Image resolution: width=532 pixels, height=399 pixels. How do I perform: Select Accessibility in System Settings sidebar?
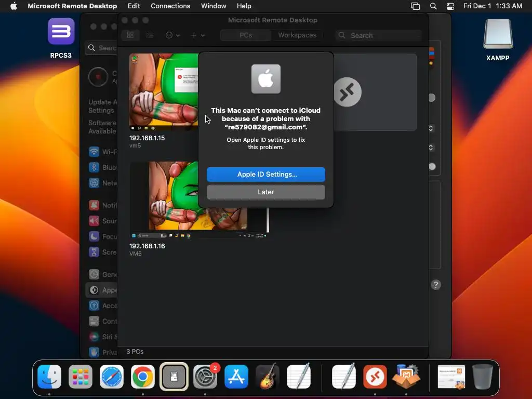pyautogui.click(x=102, y=305)
